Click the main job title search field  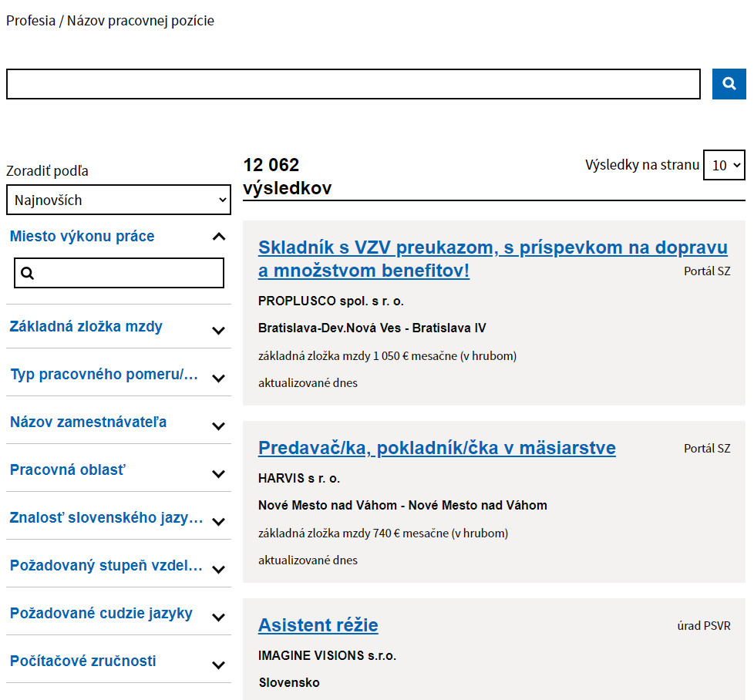pos(353,84)
